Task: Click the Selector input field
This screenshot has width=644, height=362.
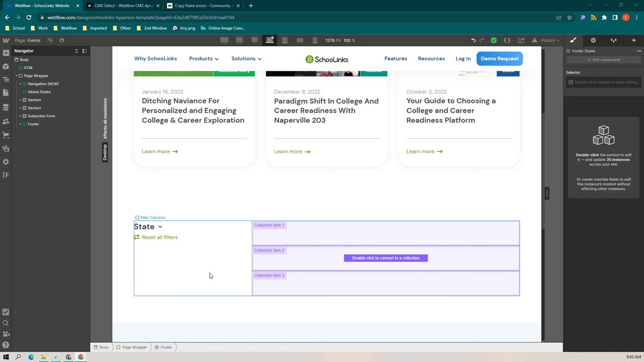Action: (x=604, y=82)
